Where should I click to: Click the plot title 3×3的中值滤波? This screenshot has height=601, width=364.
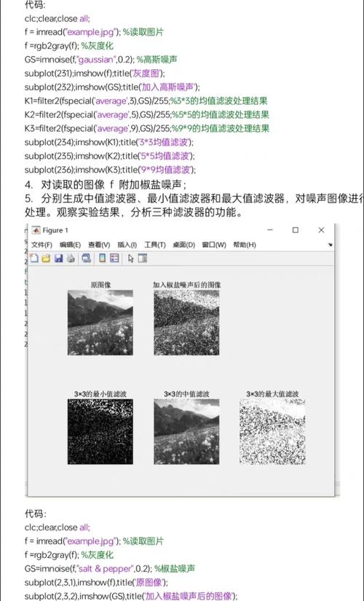(186, 394)
